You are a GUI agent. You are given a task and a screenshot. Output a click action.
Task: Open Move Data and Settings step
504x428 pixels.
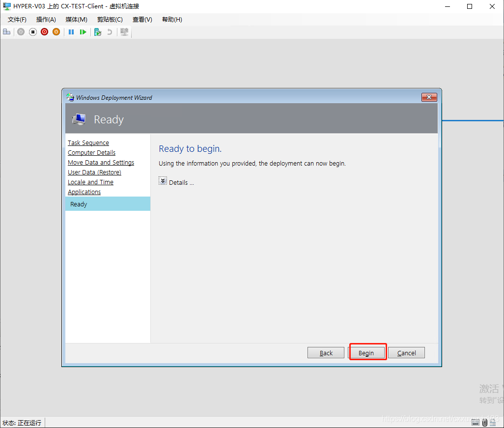click(x=101, y=162)
